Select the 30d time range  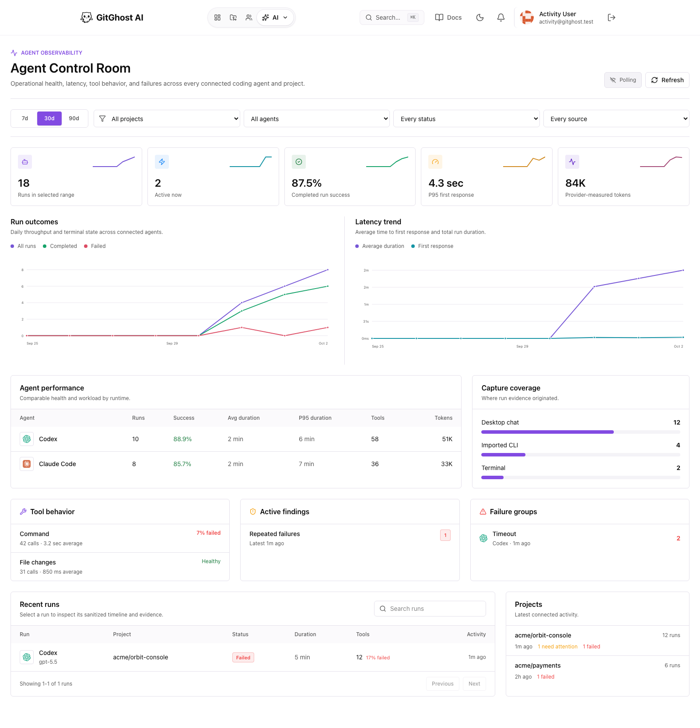[x=49, y=118]
